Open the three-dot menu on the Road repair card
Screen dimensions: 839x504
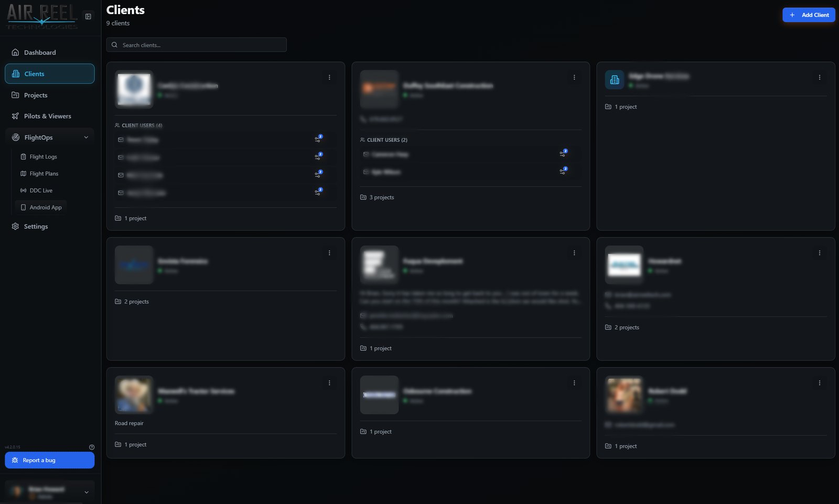pos(329,383)
